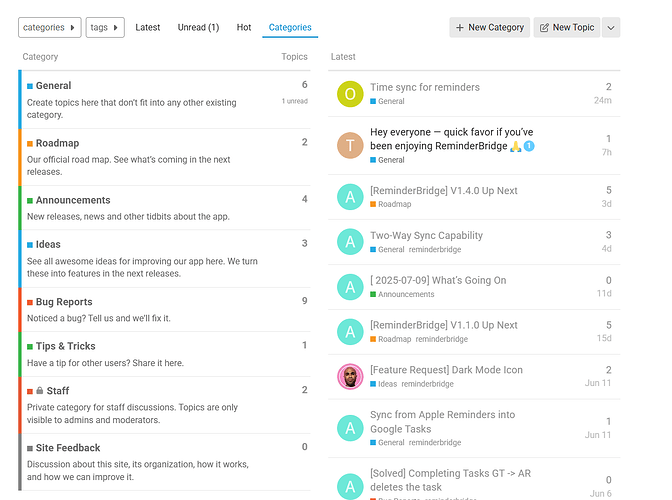Click the '11d' activity time on What's Going On

coord(604,293)
